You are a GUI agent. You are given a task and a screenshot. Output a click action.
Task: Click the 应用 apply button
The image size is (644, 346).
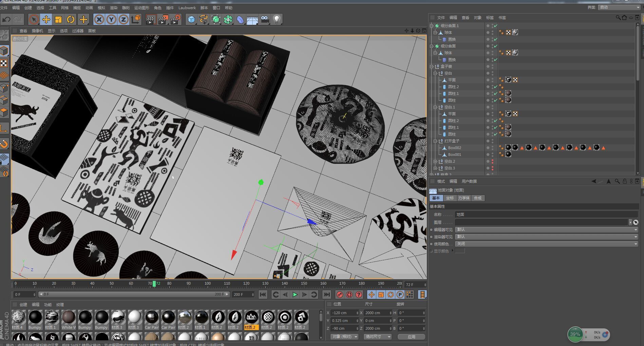click(411, 337)
